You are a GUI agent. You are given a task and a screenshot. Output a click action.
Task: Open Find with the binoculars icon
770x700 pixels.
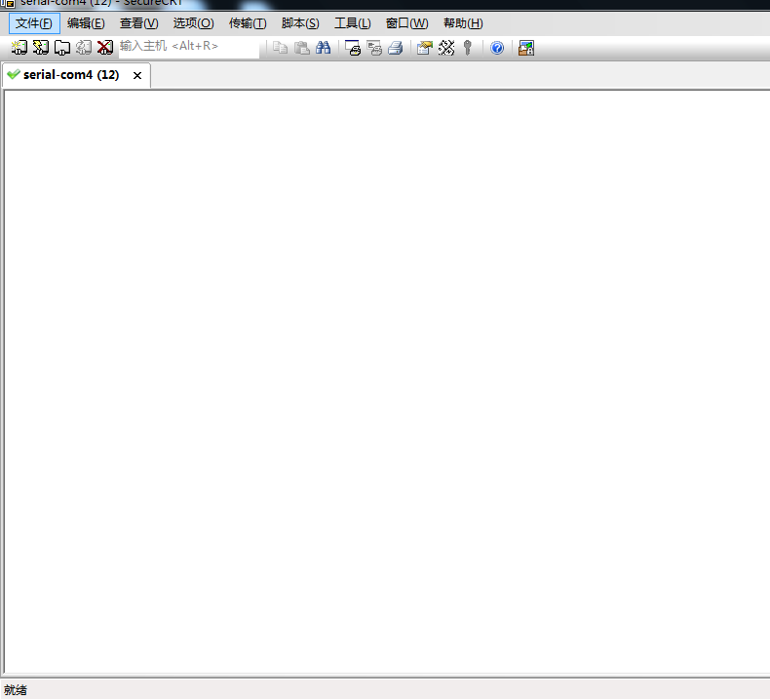324,48
